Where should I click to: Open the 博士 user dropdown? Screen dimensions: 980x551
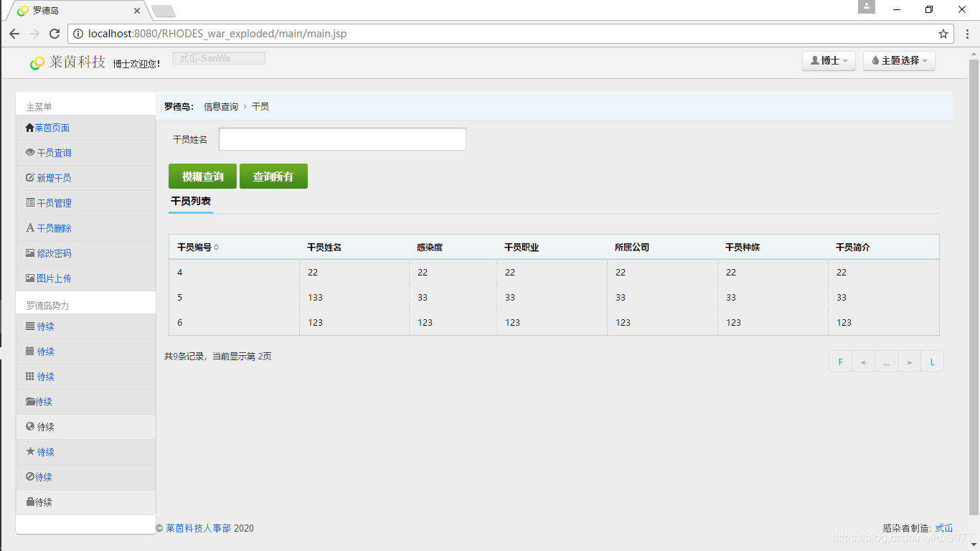tap(829, 61)
